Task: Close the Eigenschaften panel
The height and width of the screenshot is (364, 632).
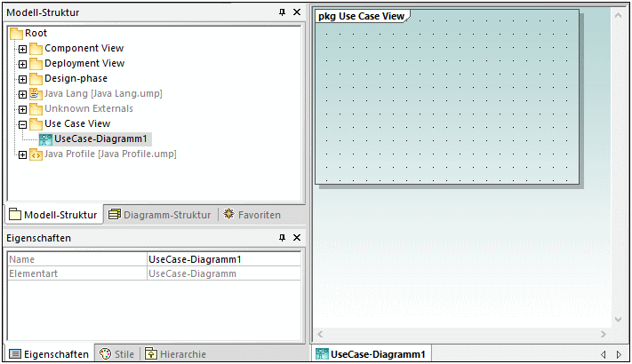Action: (x=297, y=238)
